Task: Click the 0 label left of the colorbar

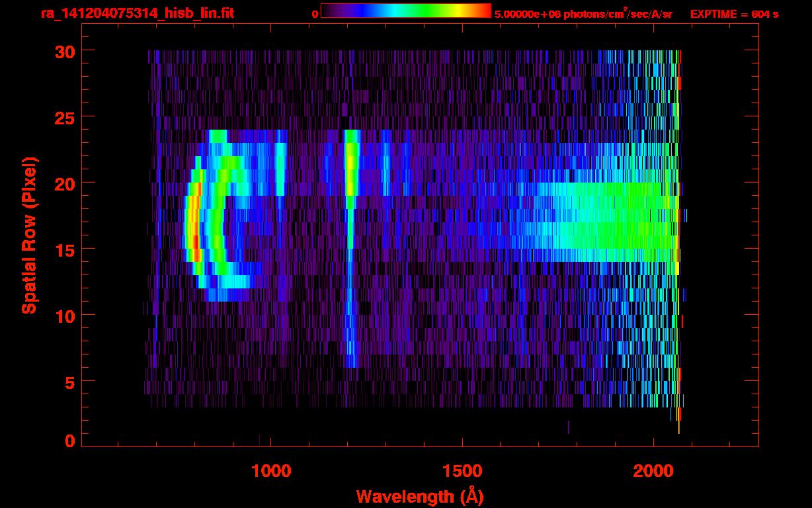Action: click(x=315, y=14)
